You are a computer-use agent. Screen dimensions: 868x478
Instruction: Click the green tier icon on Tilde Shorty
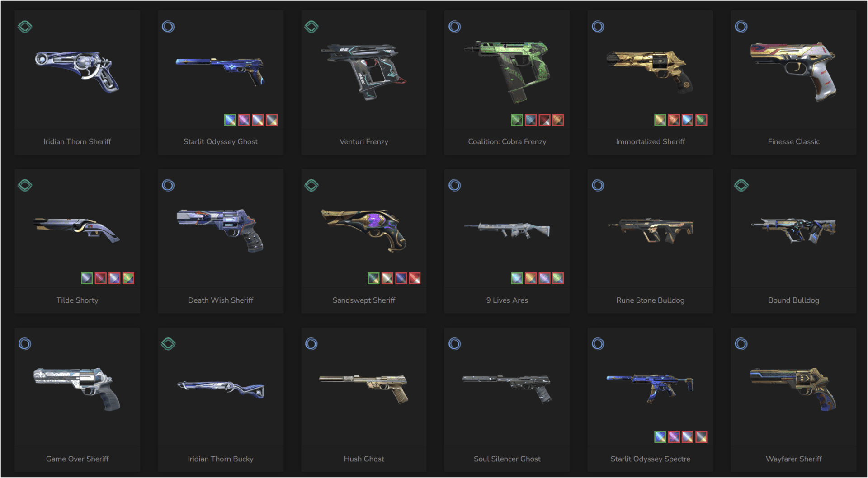[25, 185]
